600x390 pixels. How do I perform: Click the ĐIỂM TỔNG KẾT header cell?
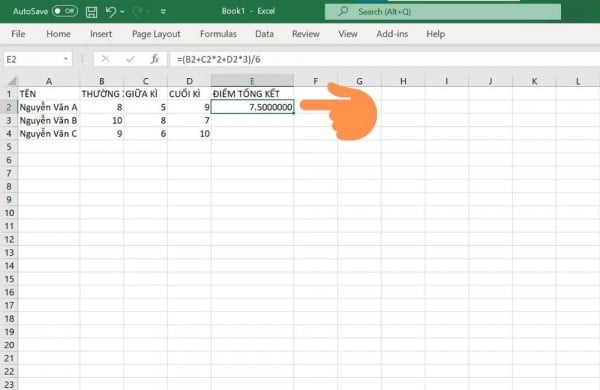click(x=253, y=94)
